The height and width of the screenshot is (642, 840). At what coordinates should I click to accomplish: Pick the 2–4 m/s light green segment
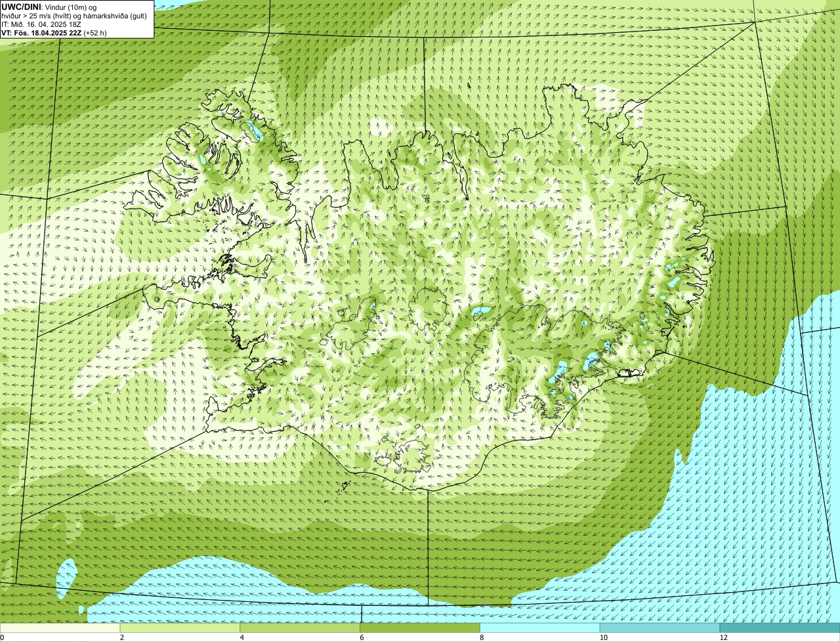click(180, 628)
